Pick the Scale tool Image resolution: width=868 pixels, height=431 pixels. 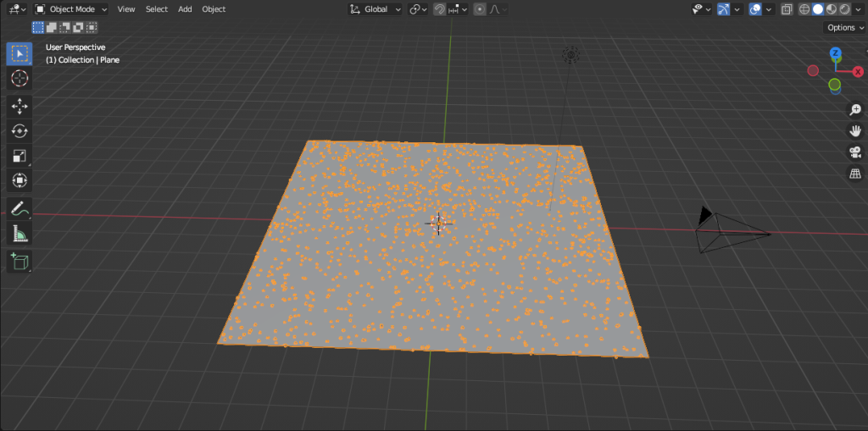[19, 155]
